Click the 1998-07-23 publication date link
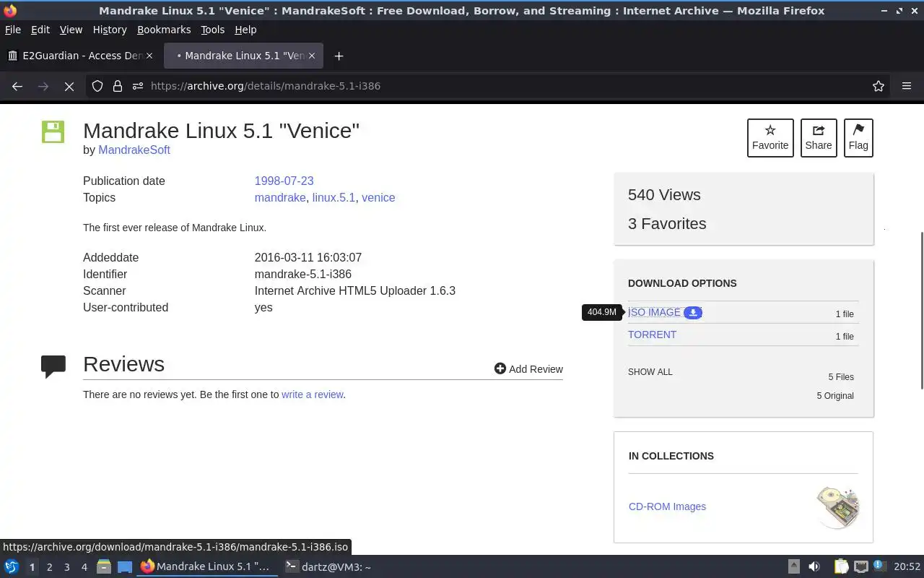Image resolution: width=924 pixels, height=578 pixels. [284, 181]
